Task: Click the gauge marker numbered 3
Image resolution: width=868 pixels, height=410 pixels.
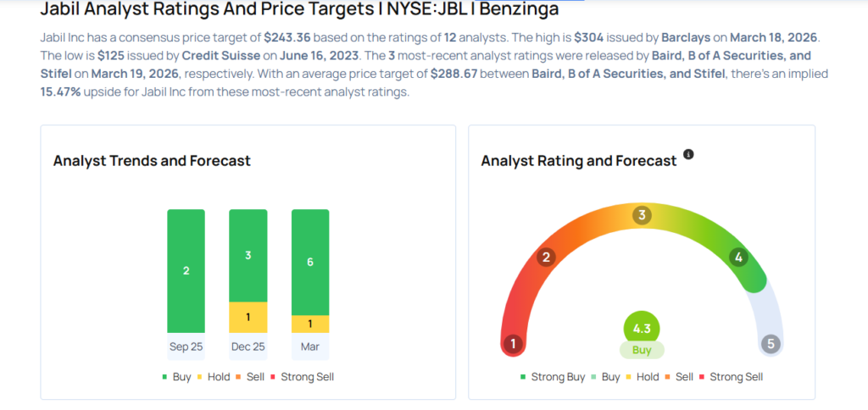Action: [x=643, y=215]
